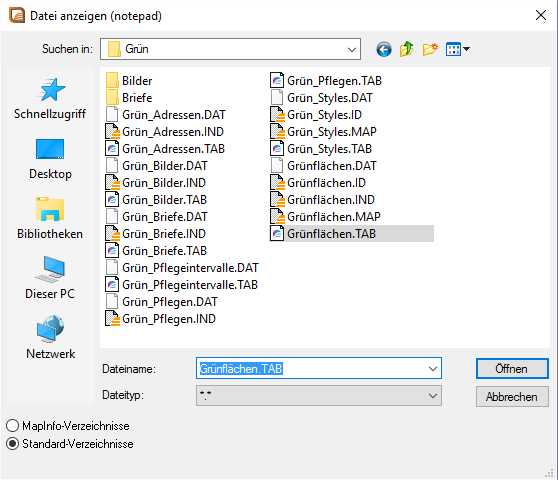Viewport: 558px width, 480px height.
Task: Select Standard-Verzeichnisse radio button
Action: [12, 444]
